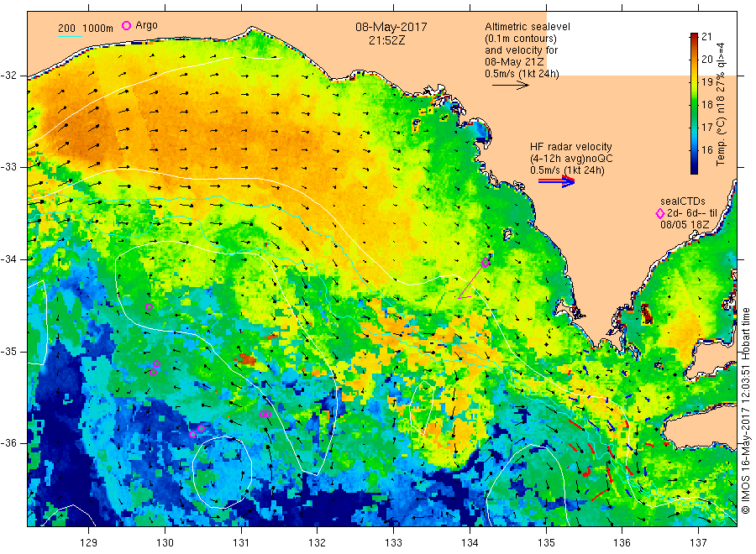Screen dimensions: 756x554
Task: Click the '08-May-2017' date title
Action: (x=391, y=27)
